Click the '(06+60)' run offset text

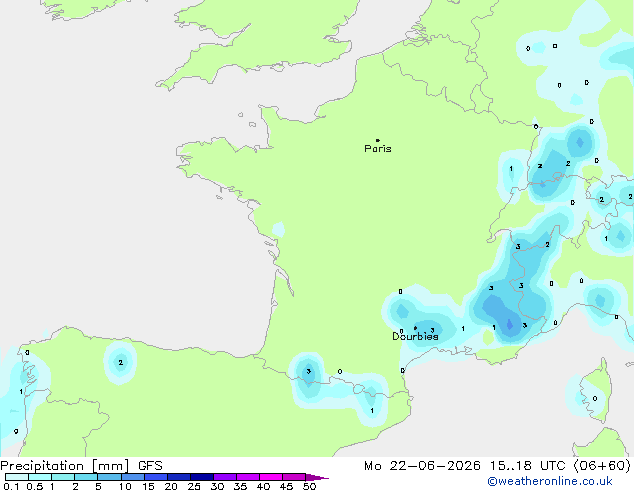click(602, 466)
